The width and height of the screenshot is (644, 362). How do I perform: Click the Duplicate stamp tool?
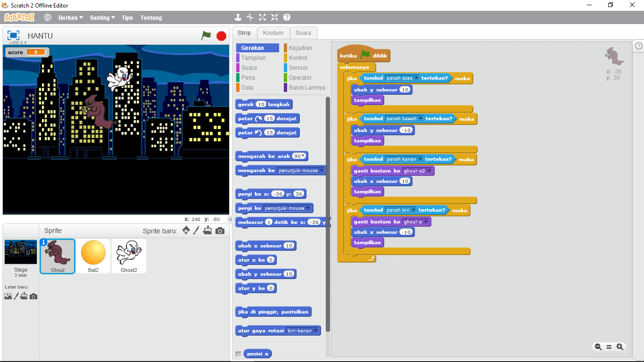(238, 17)
